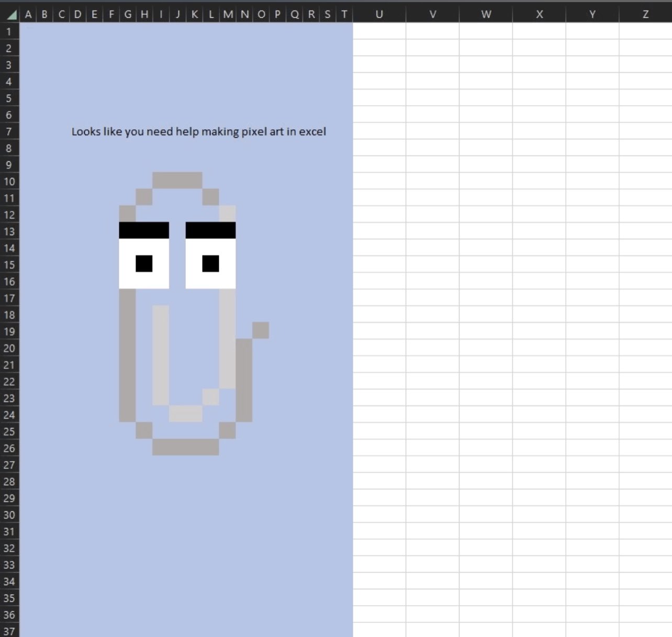Click the grey bottom paperclip curve in row 26
Image resolution: width=672 pixels, height=637 pixels.
(x=186, y=447)
